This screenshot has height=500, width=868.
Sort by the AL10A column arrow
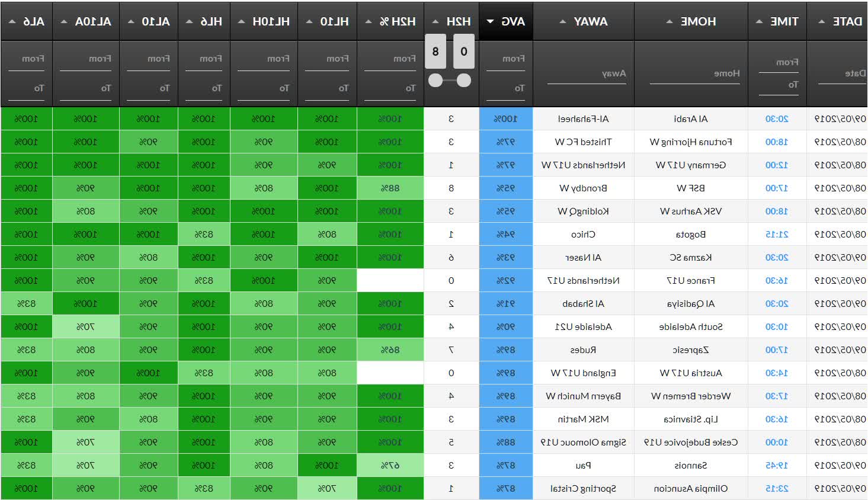point(63,22)
